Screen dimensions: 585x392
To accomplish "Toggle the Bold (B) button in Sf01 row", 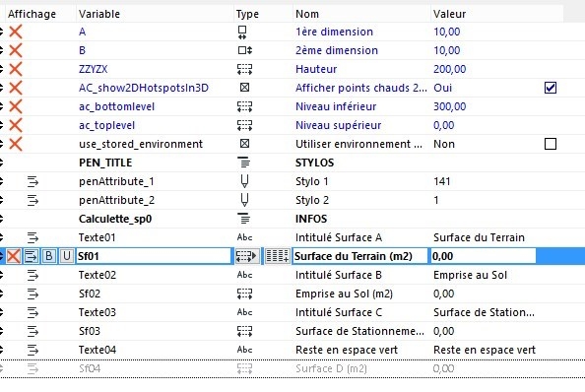I will (x=49, y=256).
